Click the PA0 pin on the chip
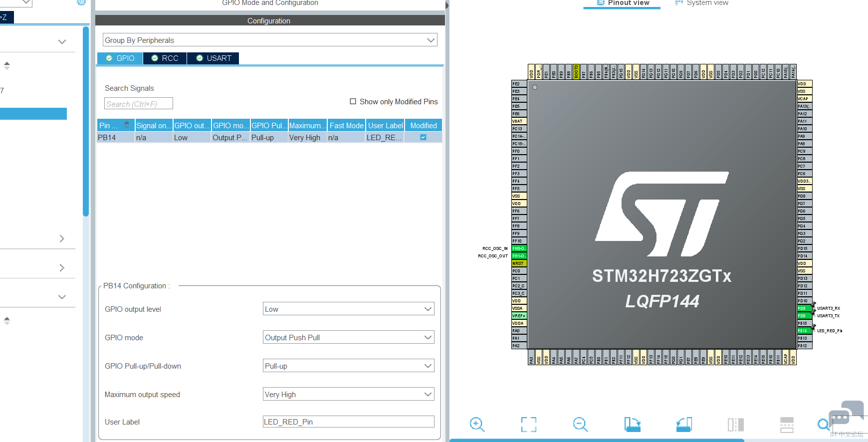The image size is (868, 442). 519,331
